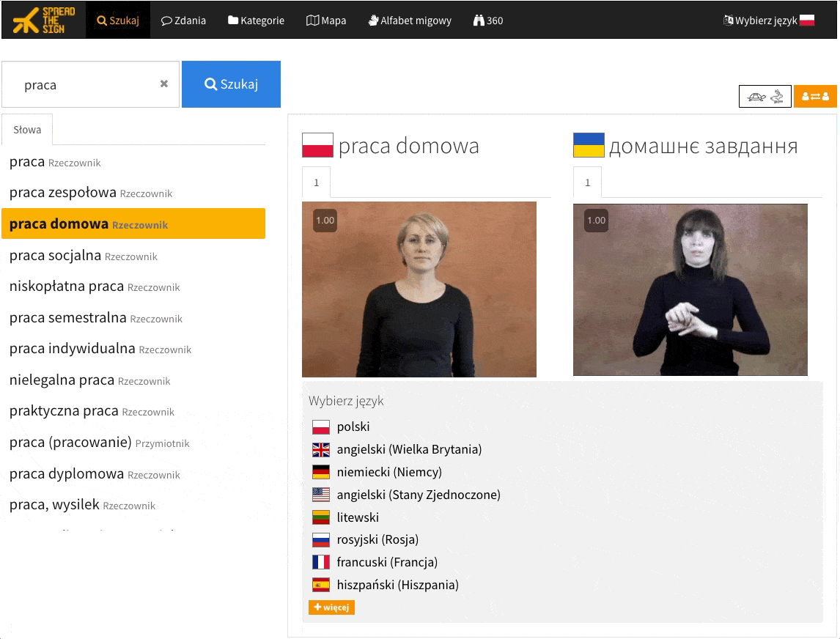This screenshot has width=840, height=639.
Task: Open the result praca indywidualna
Action: [100, 349]
